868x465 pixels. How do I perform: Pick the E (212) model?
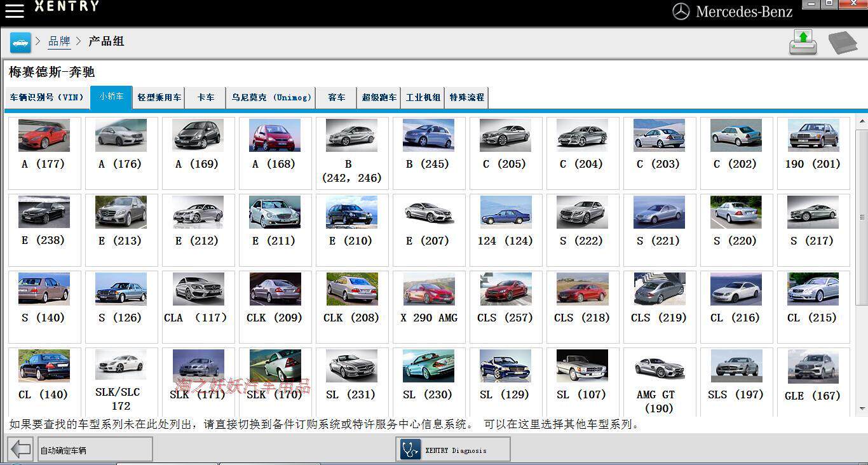pos(198,230)
